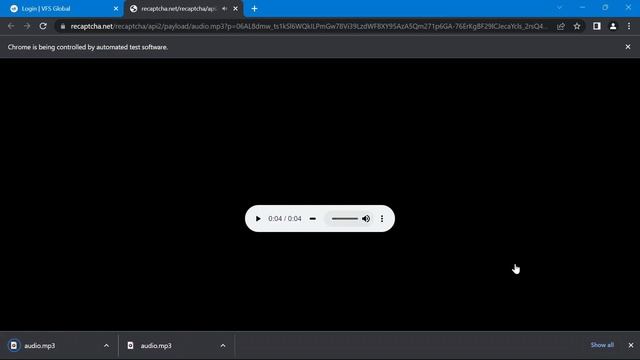Open the Chrome profile menu
Viewport: 640px width, 360px height.
pyautogui.click(x=613, y=26)
